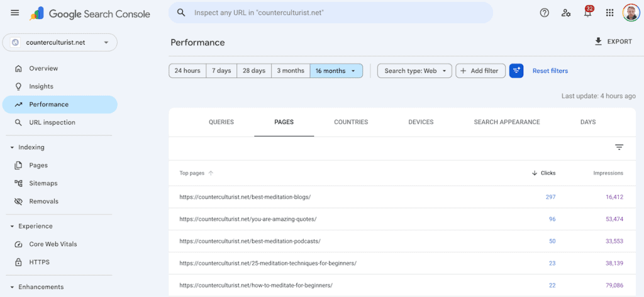644x297 pixels.
Task: Click the Core Web Vitals gauge icon
Action: coord(18,244)
